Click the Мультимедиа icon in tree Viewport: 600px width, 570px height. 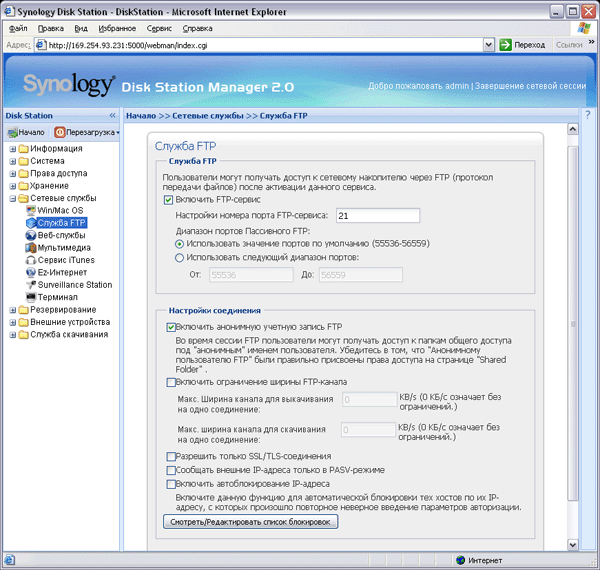(x=31, y=248)
